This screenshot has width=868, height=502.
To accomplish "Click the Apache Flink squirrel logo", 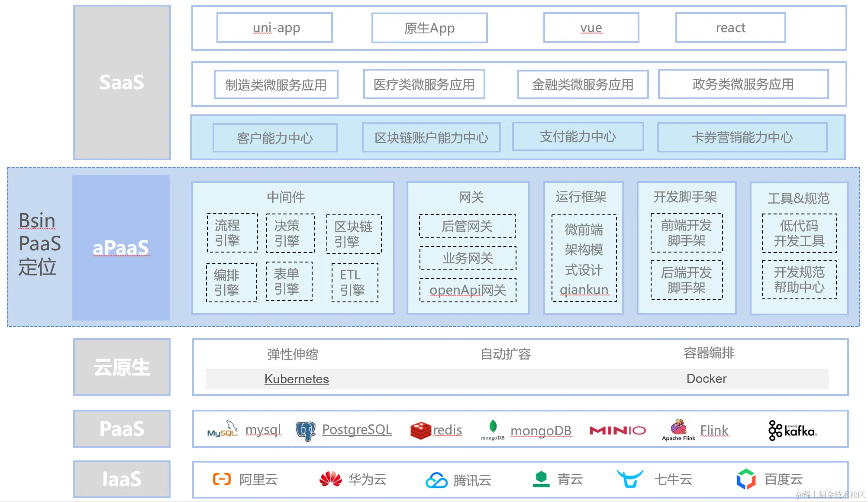I will tap(678, 428).
